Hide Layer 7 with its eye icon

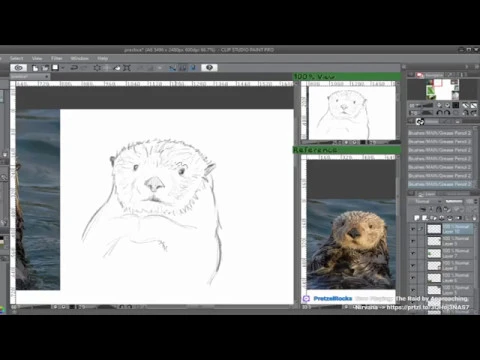click(413, 253)
